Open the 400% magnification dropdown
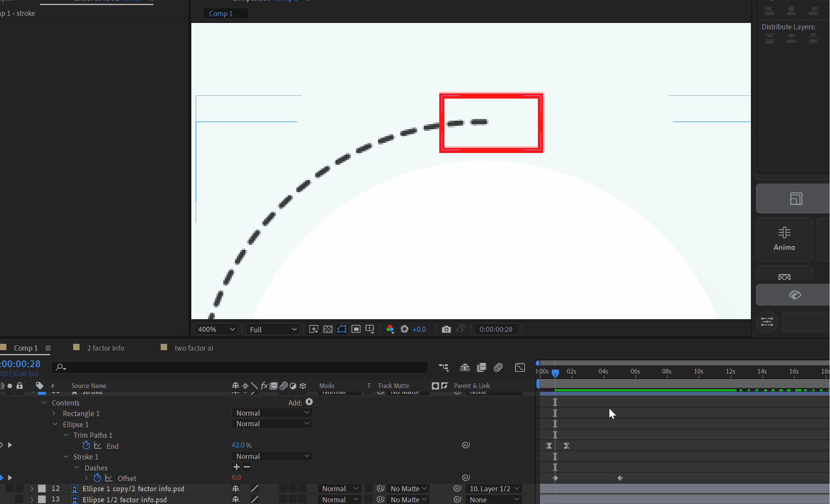The height and width of the screenshot is (504, 830). pos(216,329)
